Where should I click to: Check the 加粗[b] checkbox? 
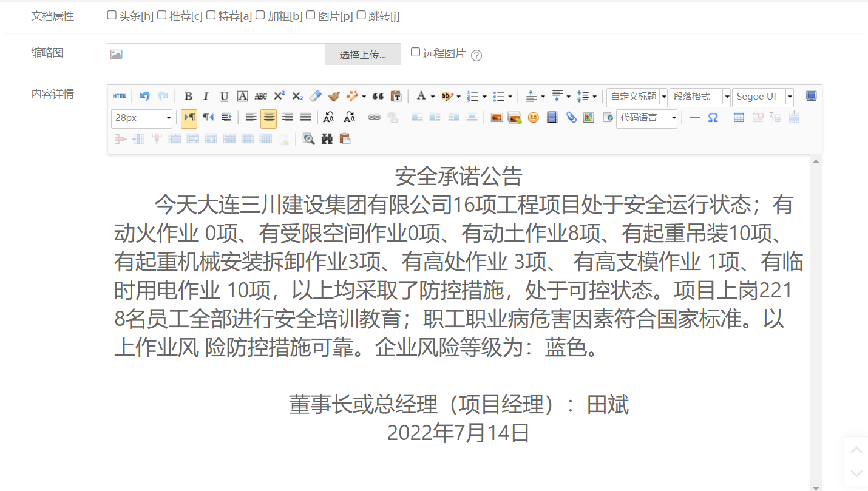[260, 15]
